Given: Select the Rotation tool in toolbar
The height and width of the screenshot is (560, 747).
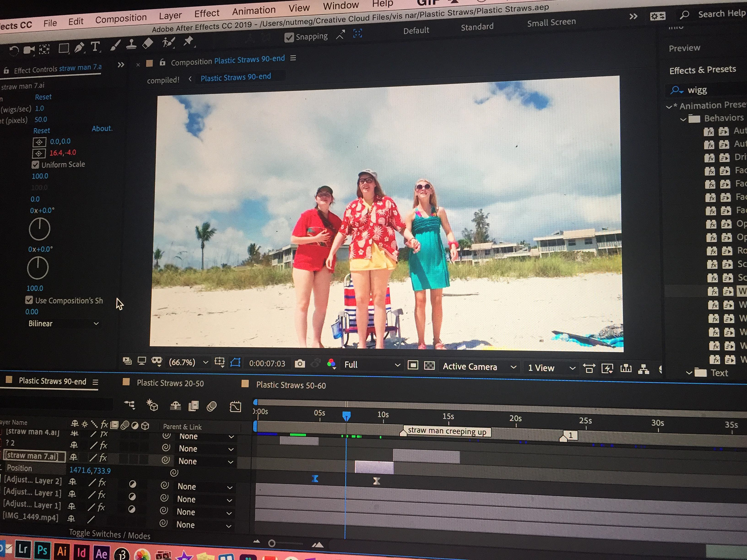Looking at the screenshot, I should click(14, 51).
